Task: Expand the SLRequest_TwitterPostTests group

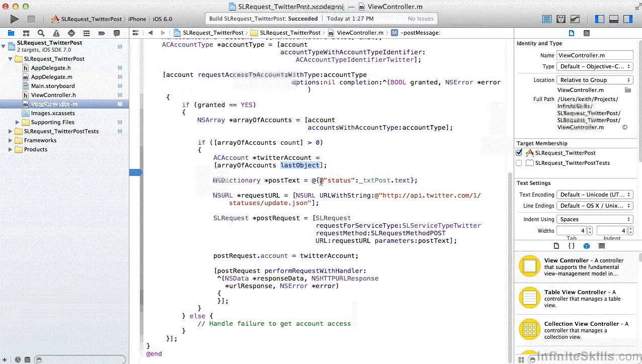Action: tap(11, 131)
